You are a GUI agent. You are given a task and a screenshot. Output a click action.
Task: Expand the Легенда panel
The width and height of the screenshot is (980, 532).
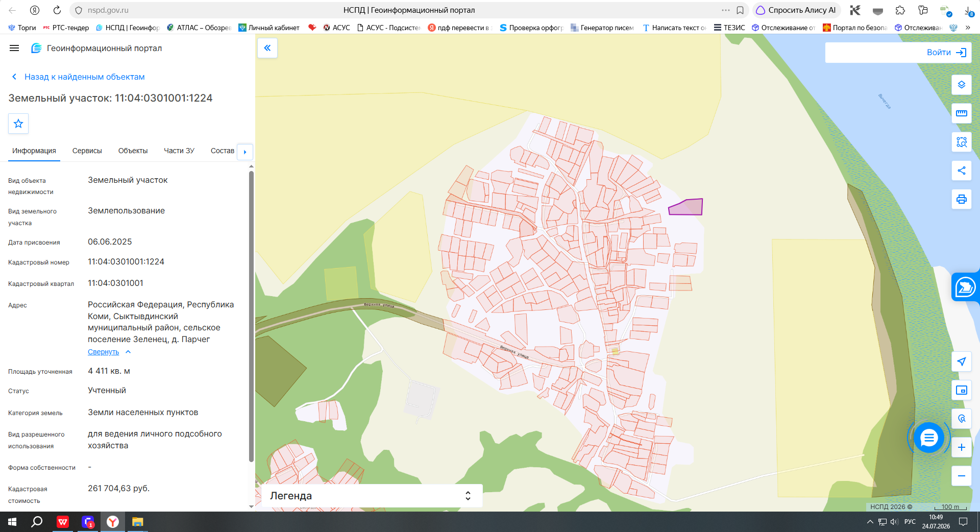coord(372,496)
